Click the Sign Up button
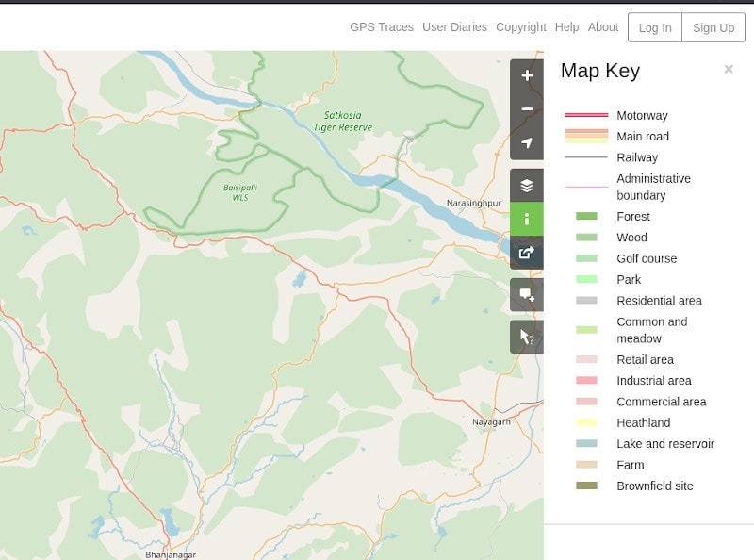 click(713, 27)
